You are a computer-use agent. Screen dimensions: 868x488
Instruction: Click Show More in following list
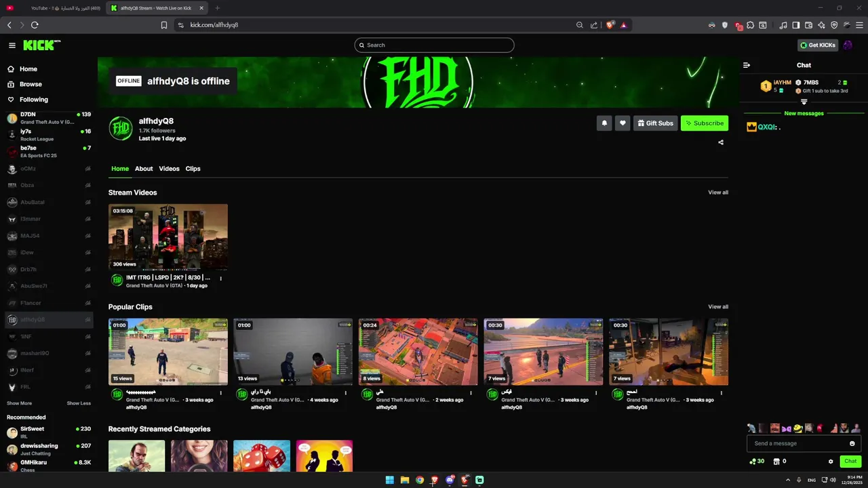pyautogui.click(x=19, y=403)
